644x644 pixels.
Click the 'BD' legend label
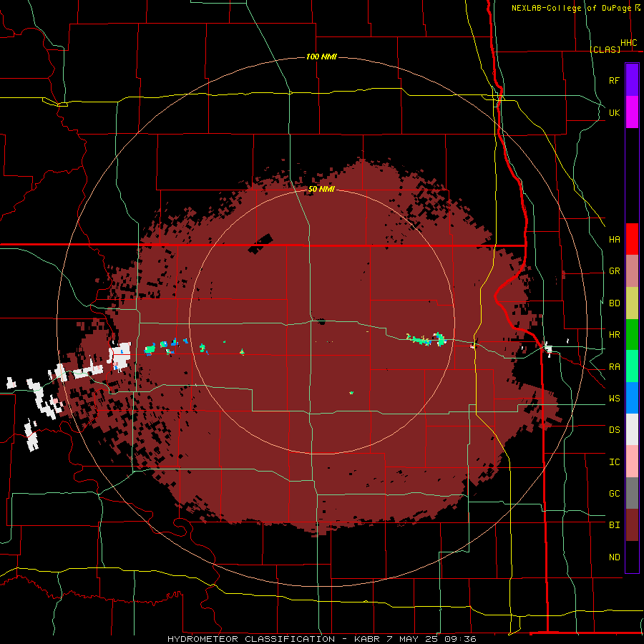614,303
